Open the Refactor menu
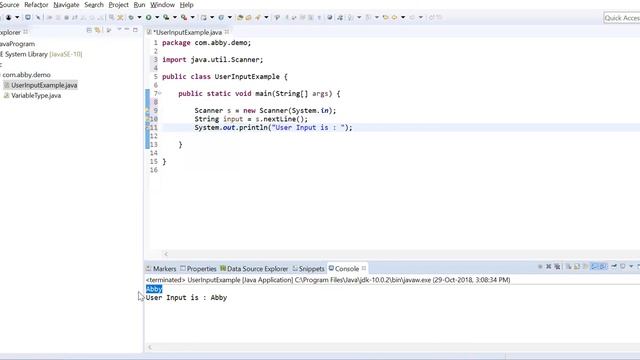Image resolution: width=640 pixels, height=360 pixels. click(36, 5)
